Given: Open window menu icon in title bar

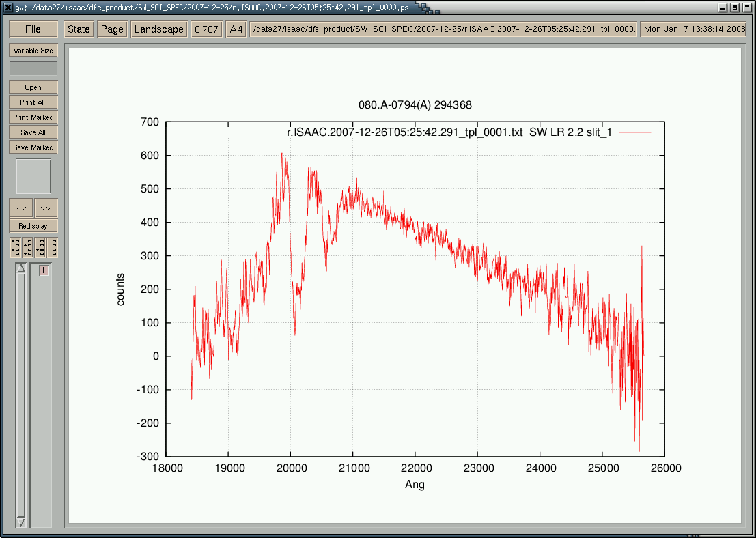Looking at the screenshot, I should pyautogui.click(x=8, y=8).
